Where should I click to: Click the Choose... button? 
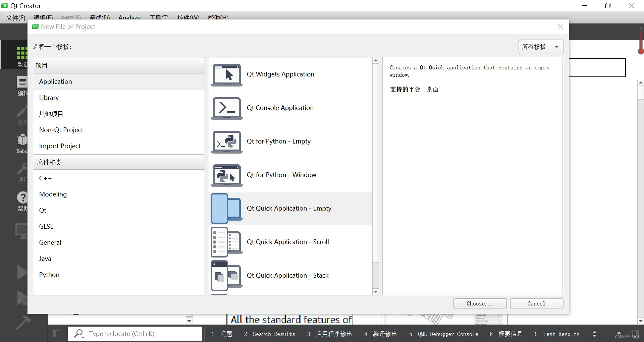[480, 303]
